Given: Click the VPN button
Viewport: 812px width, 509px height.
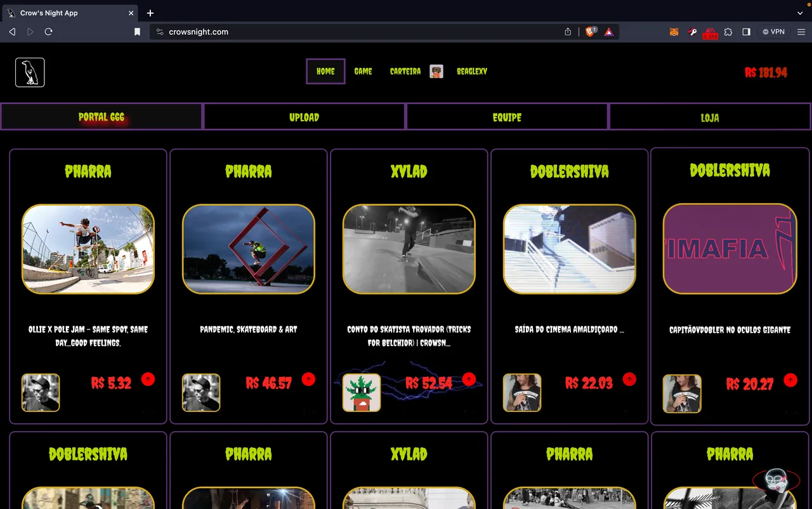Looking at the screenshot, I should tap(773, 32).
